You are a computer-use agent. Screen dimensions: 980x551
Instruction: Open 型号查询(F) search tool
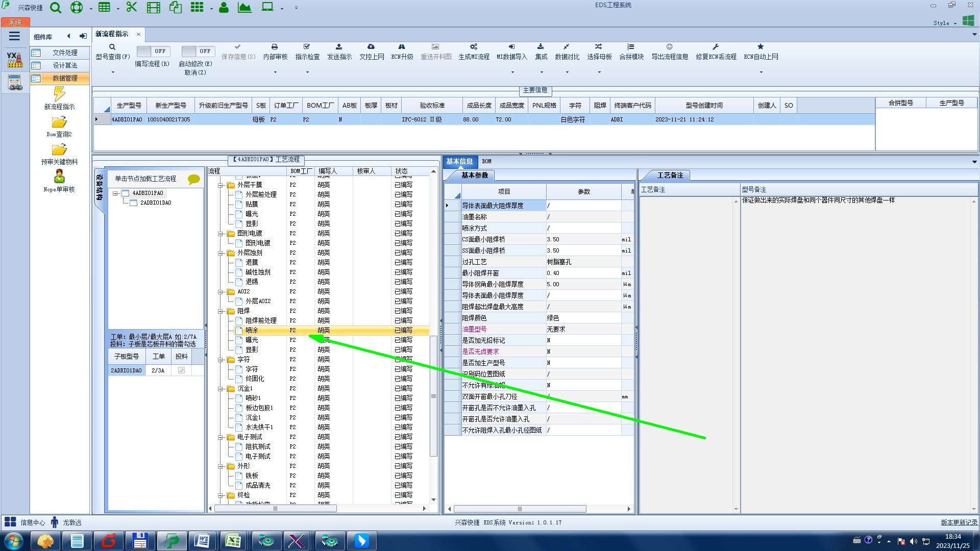pyautogui.click(x=113, y=52)
